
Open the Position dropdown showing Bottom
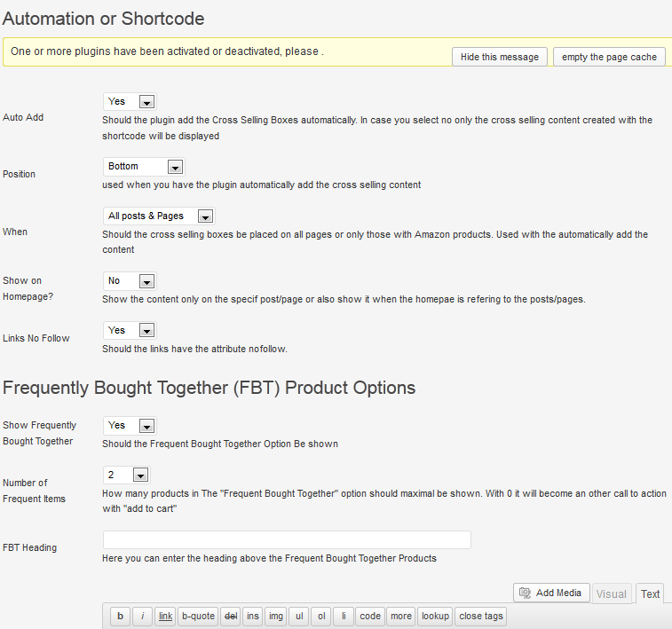(144, 167)
